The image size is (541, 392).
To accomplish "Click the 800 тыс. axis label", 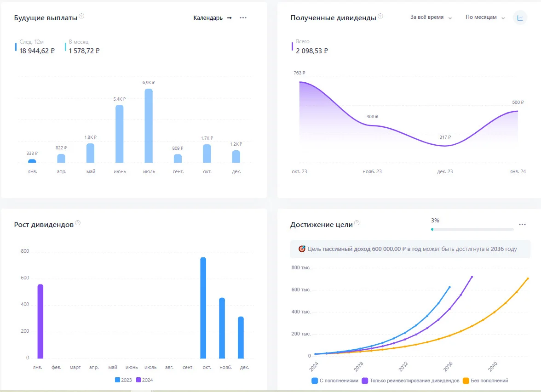I will [x=301, y=267].
